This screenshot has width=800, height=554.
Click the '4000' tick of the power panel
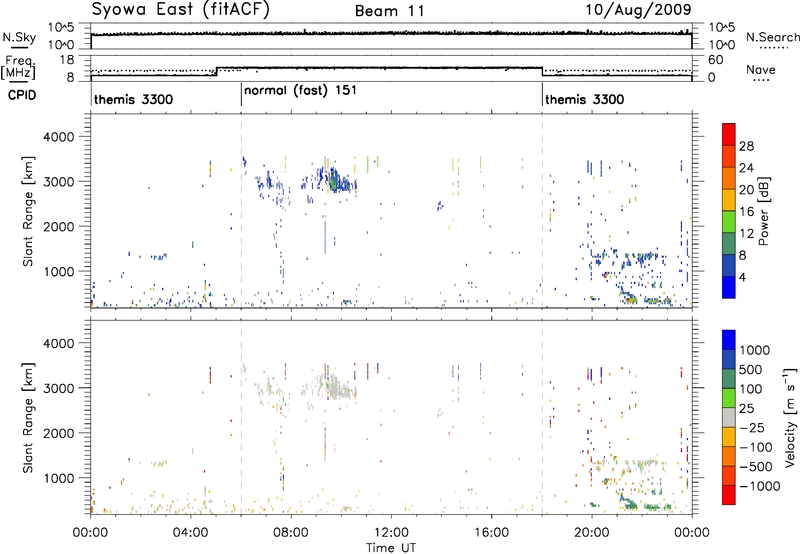point(58,137)
